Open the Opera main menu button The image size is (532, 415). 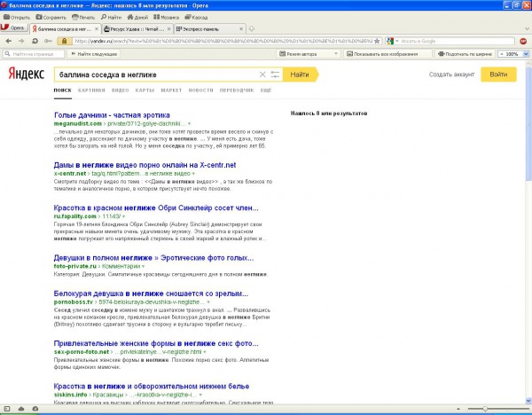click(x=13, y=28)
